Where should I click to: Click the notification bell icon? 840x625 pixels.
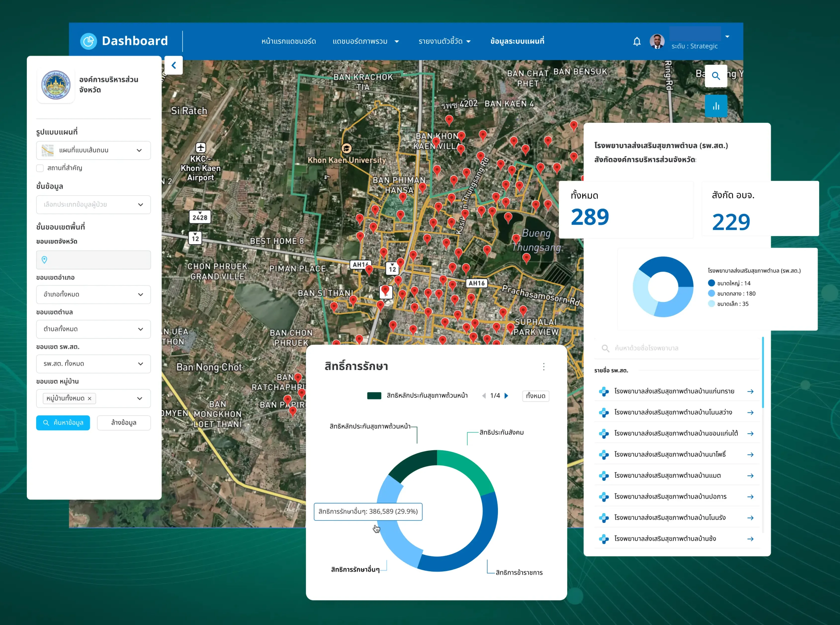pyautogui.click(x=637, y=41)
